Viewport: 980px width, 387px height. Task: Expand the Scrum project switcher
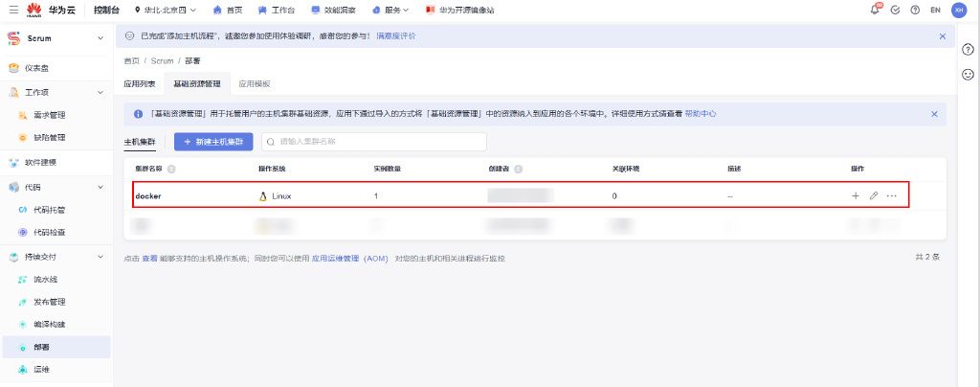click(x=100, y=38)
